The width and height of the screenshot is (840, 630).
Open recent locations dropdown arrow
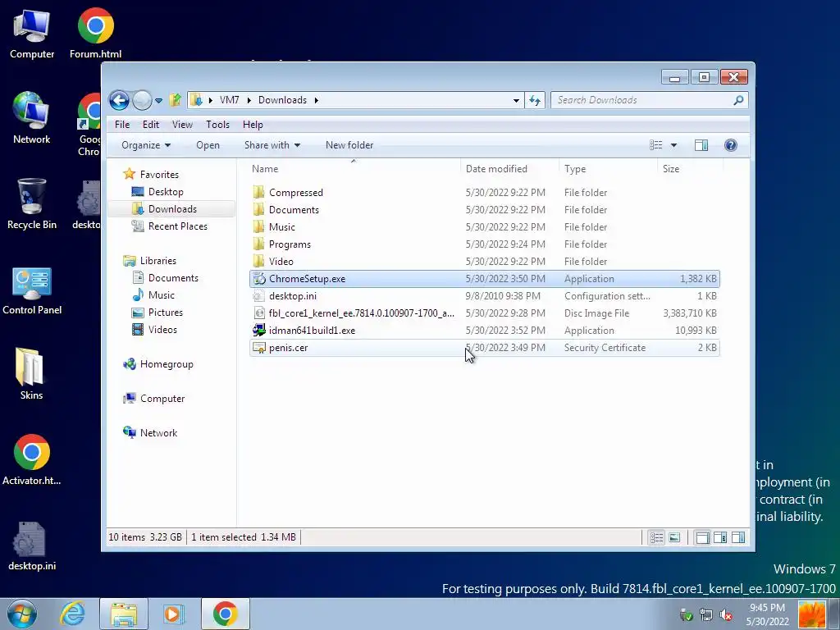pyautogui.click(x=158, y=101)
